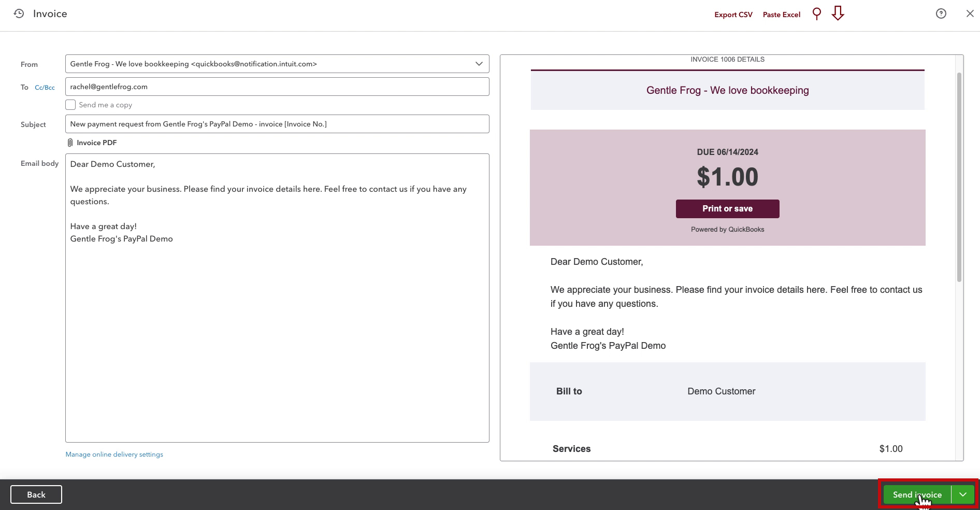The width and height of the screenshot is (980, 510).
Task: Open the invoice history clock icon
Action: (x=19, y=13)
